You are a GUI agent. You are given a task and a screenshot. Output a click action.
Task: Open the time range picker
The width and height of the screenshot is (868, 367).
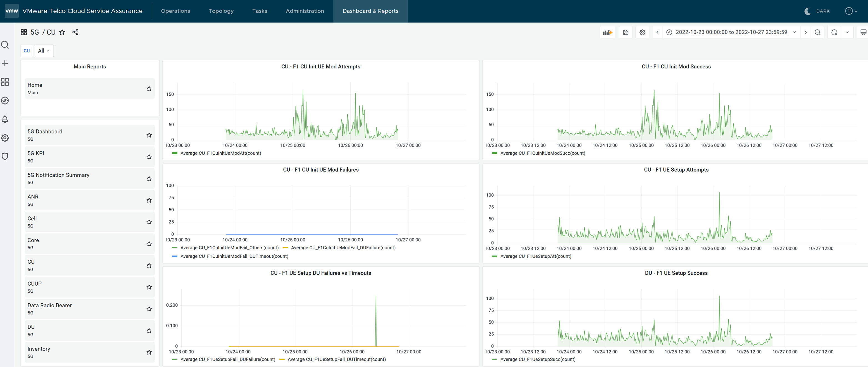(x=731, y=32)
